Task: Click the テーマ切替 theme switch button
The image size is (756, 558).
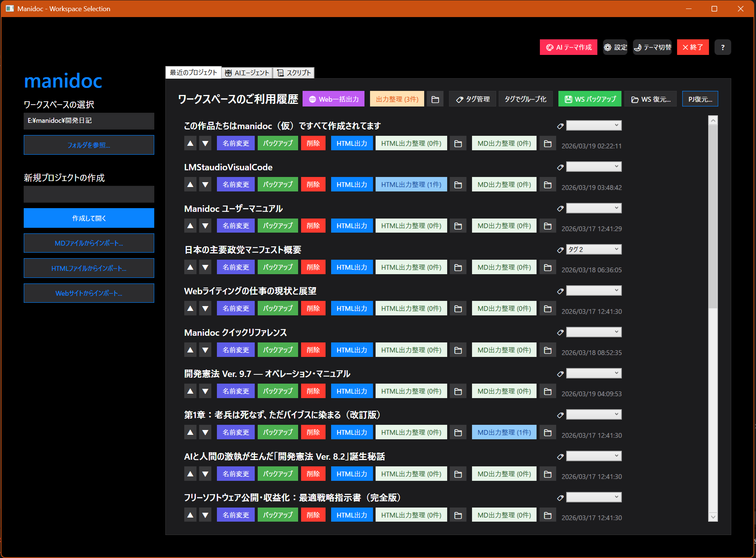Action: coord(652,47)
